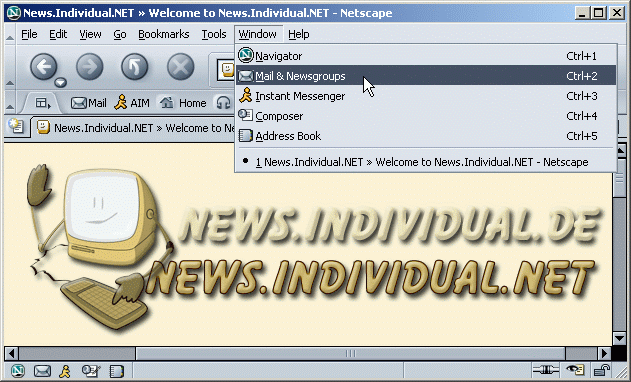Choose Composer from the Window menu
Screen dimensions: 631x382
pyautogui.click(x=426, y=116)
